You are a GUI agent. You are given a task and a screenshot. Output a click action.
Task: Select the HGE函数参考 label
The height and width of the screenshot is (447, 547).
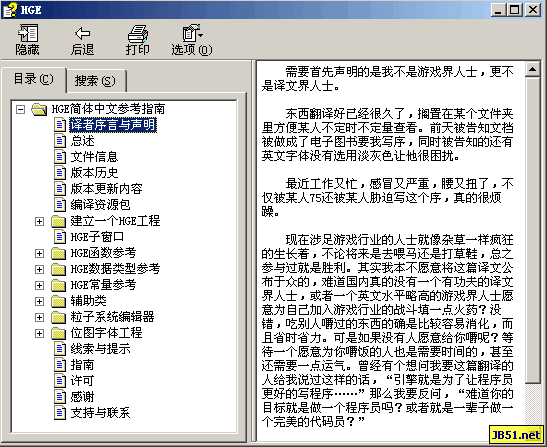(103, 253)
